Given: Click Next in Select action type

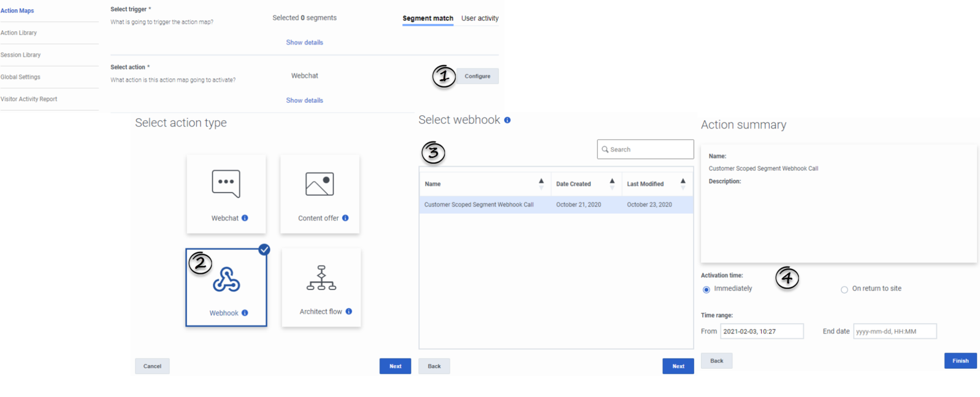Looking at the screenshot, I should point(396,366).
